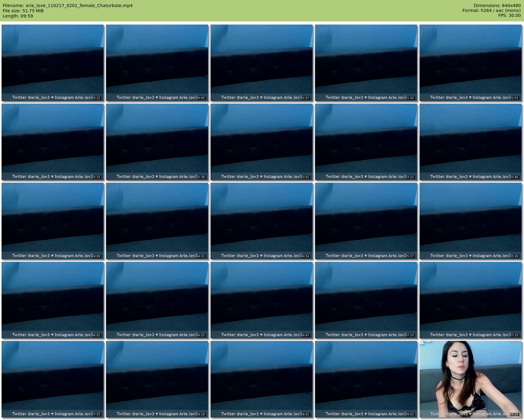Click the 01:07 timestamp badge
The image size is (524, 420).
tap(305, 98)
